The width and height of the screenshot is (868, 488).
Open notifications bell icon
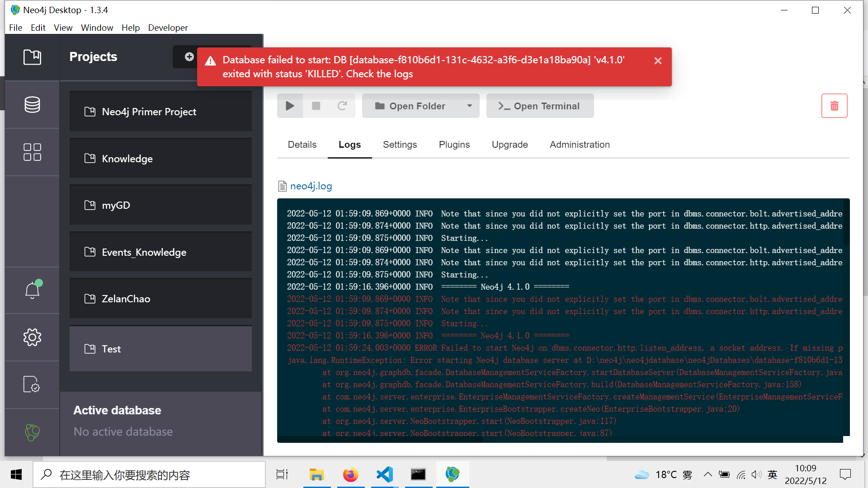pos(32,290)
